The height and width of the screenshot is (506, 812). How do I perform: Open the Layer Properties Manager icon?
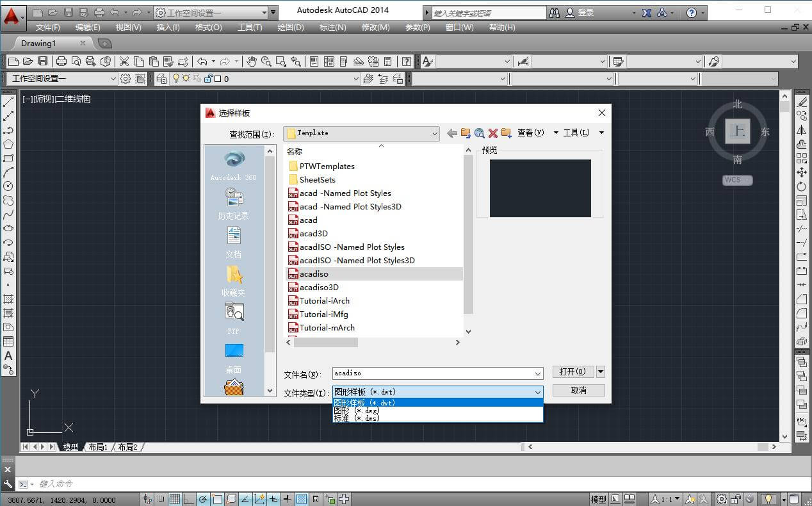tap(160, 79)
